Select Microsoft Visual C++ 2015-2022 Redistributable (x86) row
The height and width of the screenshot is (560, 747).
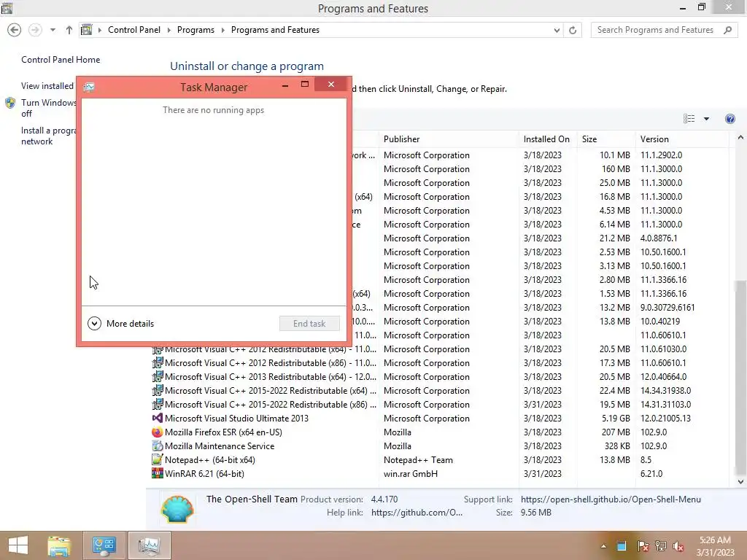(439, 404)
